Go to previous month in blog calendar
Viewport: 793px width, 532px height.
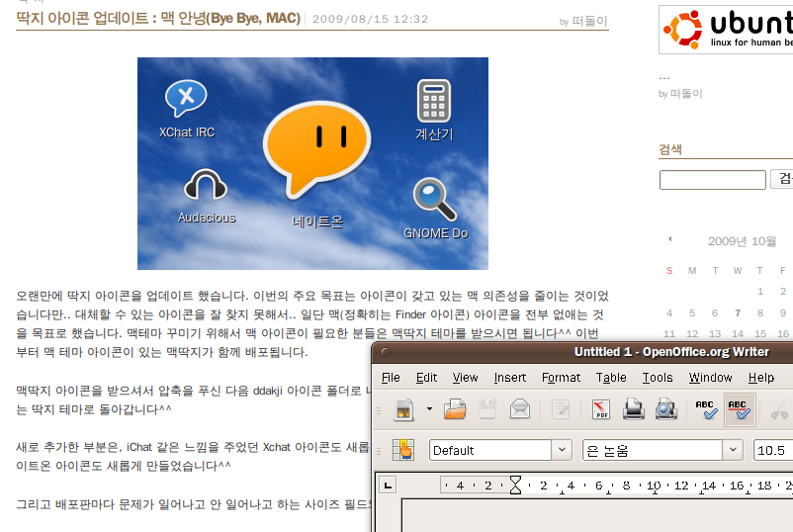(670, 239)
